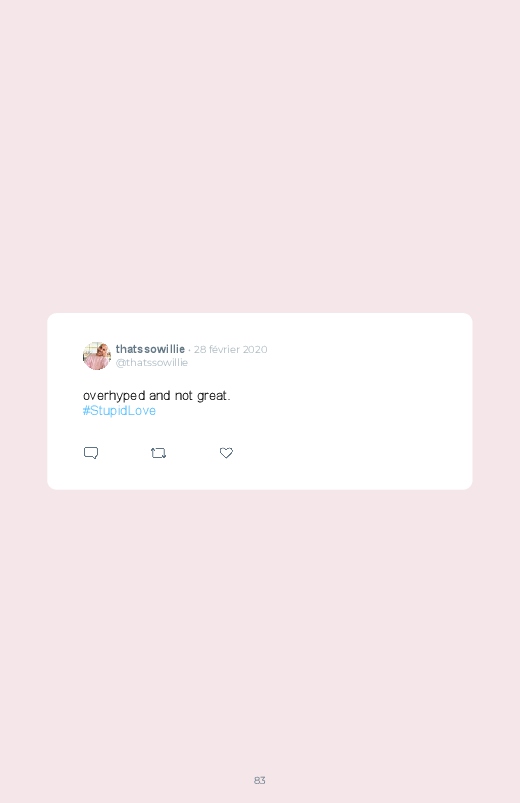Like the tweet with the heart icon
Image resolution: width=520 pixels, height=803 pixels.
226,453
